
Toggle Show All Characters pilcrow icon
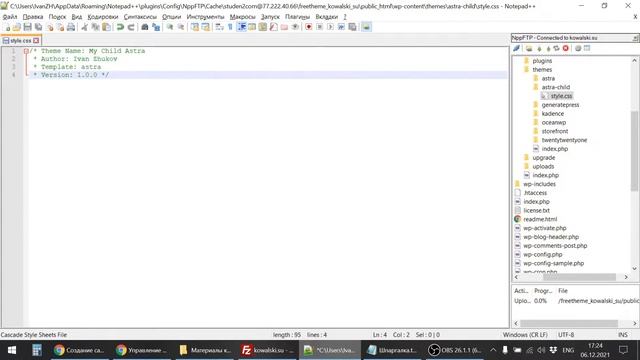[x=230, y=27]
